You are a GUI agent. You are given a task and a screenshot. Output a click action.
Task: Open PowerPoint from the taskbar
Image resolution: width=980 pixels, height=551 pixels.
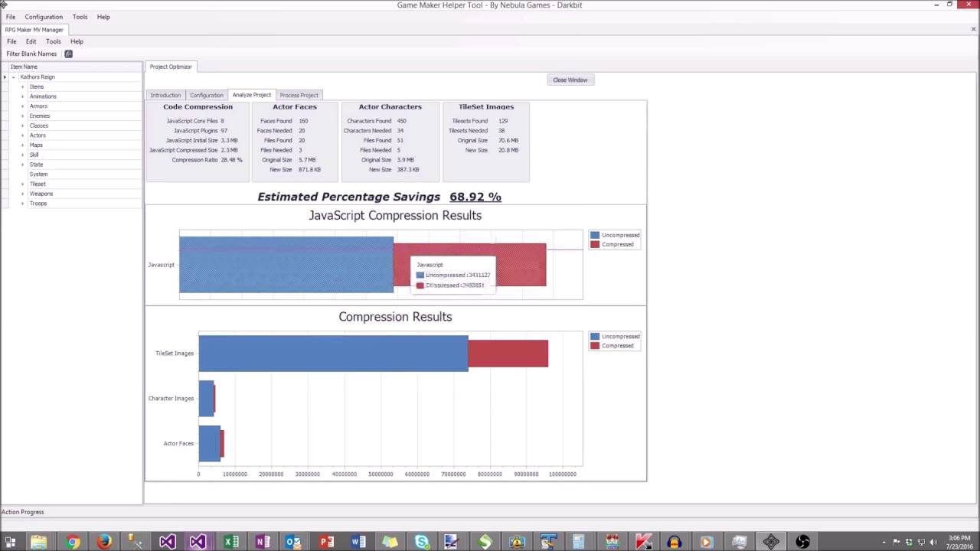coord(326,542)
